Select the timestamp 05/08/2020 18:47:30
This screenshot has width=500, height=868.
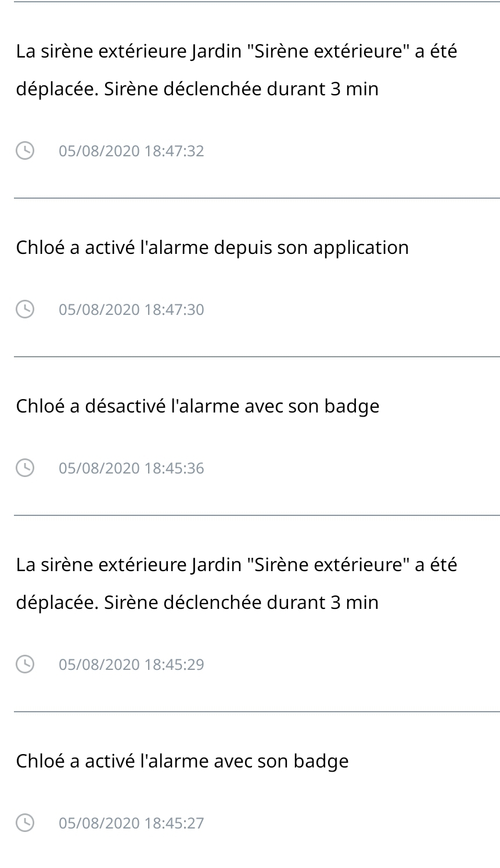[x=131, y=309]
